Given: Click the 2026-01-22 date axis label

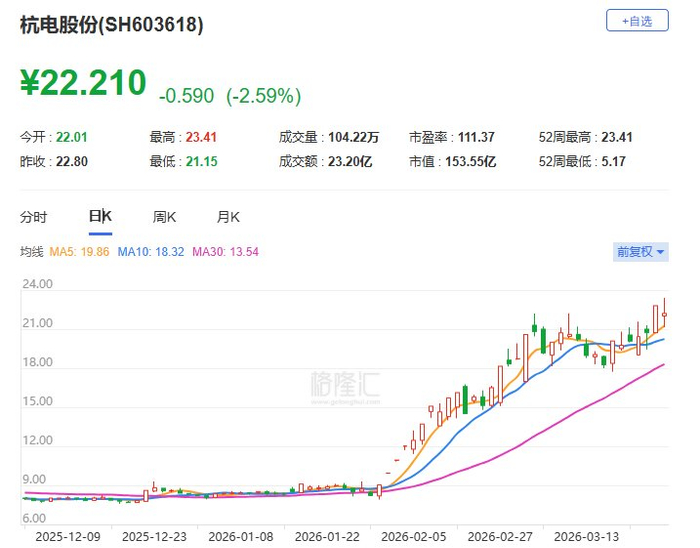Looking at the screenshot, I should [x=327, y=536].
